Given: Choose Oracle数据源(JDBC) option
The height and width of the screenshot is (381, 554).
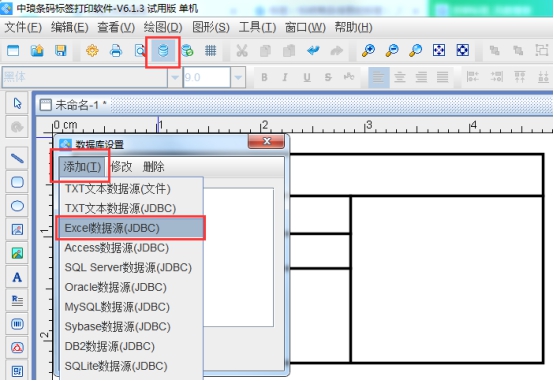Looking at the screenshot, I should (131, 287).
